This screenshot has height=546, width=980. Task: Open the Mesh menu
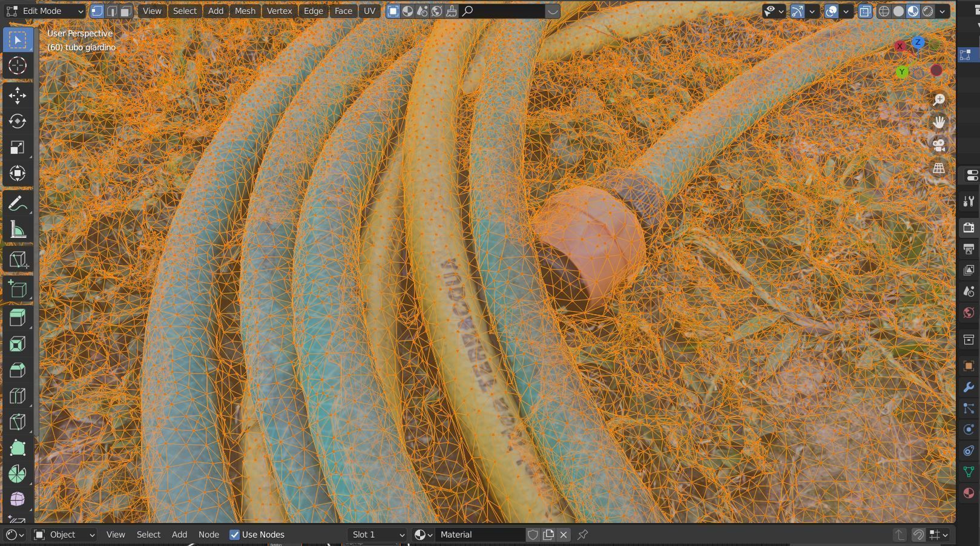[245, 11]
